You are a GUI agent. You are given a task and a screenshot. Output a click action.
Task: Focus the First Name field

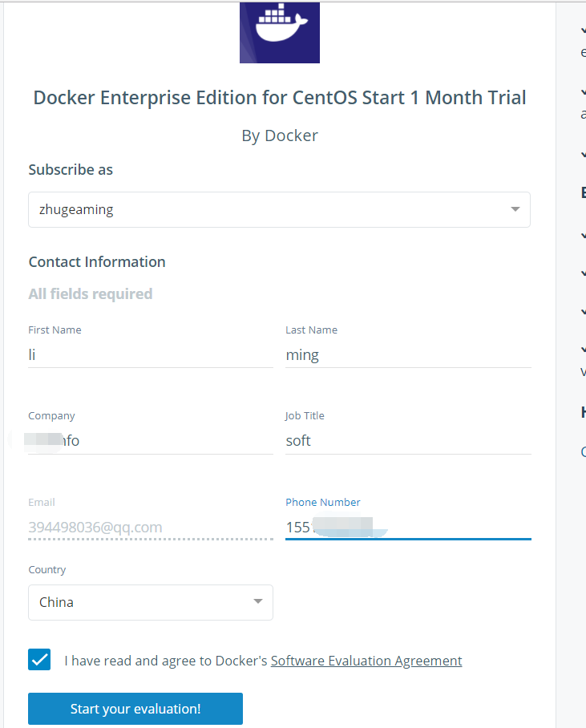[x=150, y=354]
